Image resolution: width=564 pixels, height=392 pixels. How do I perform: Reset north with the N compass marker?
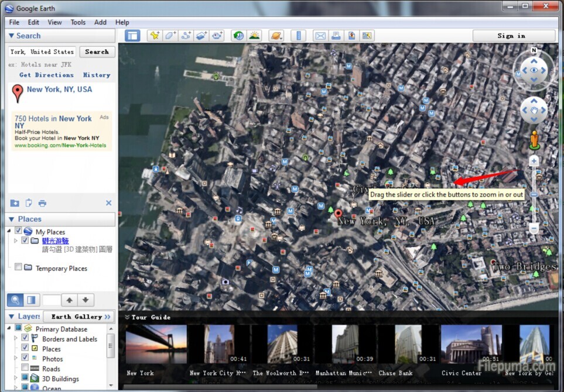pyautogui.click(x=534, y=50)
